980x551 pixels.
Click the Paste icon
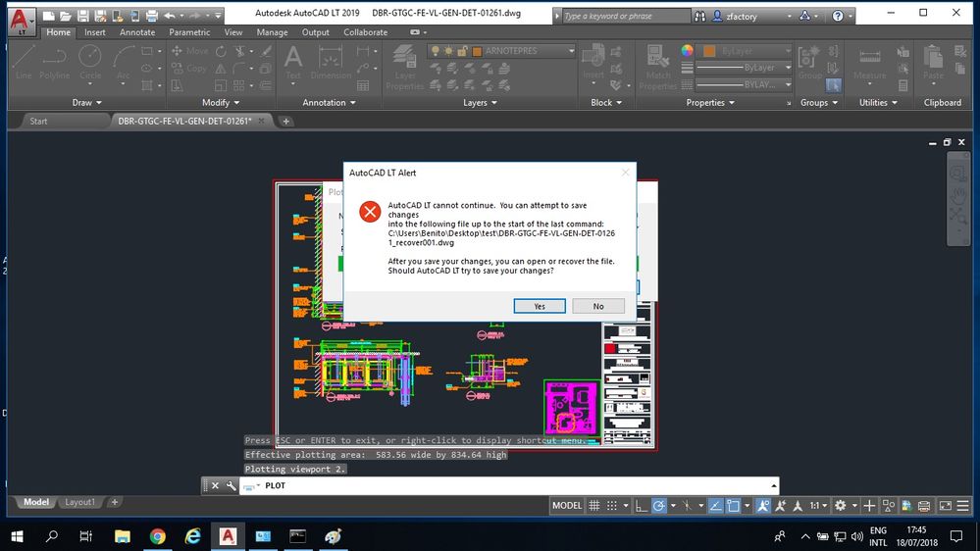point(933,63)
